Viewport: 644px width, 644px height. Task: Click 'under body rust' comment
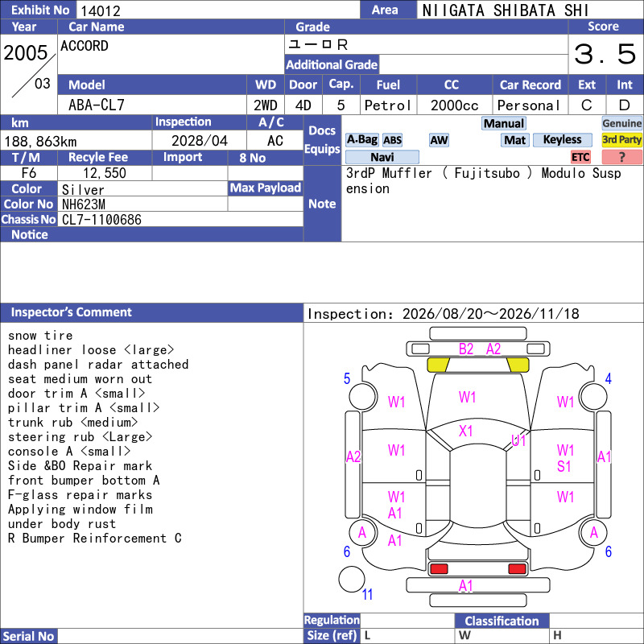(x=62, y=524)
